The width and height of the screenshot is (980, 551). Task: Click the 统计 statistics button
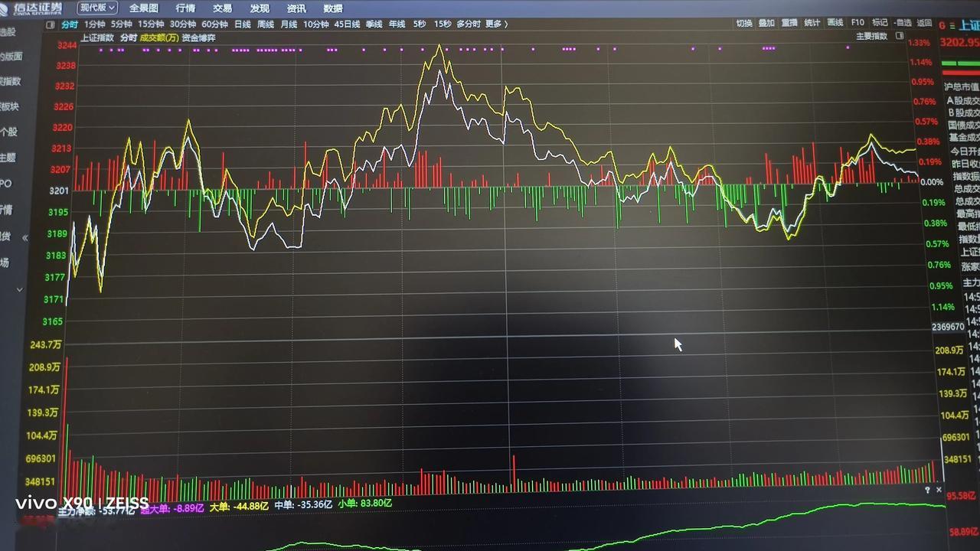click(x=812, y=23)
